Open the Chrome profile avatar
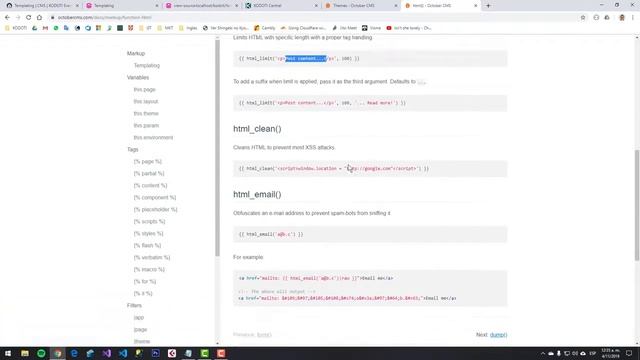 [x=622, y=18]
